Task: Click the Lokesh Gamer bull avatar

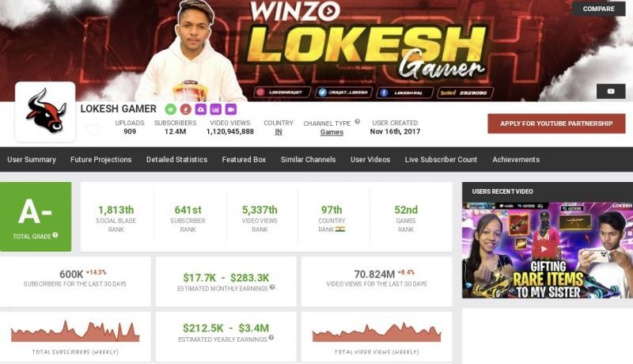Action: click(45, 112)
